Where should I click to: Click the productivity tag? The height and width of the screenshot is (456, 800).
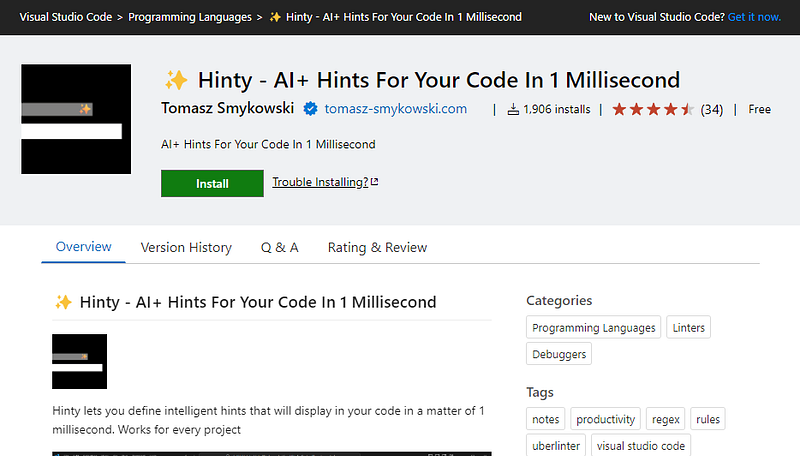click(605, 419)
